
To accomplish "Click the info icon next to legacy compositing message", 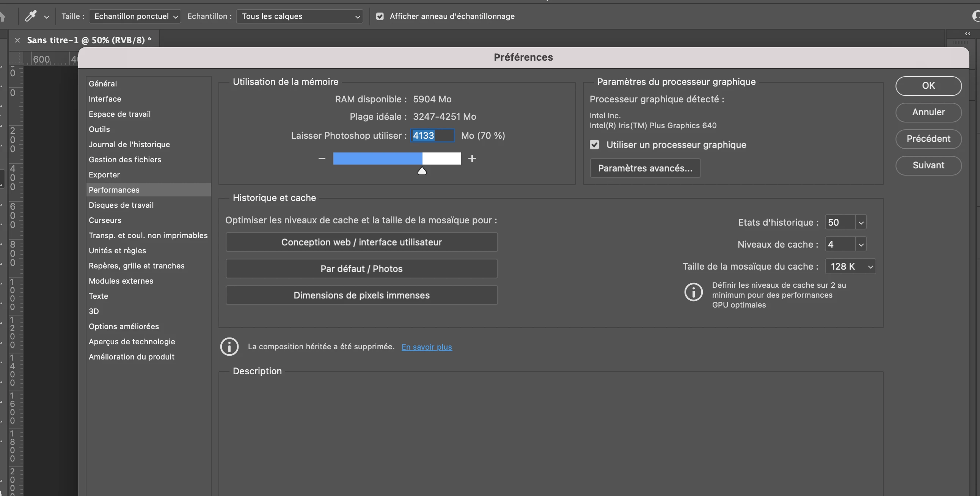I will (x=229, y=347).
